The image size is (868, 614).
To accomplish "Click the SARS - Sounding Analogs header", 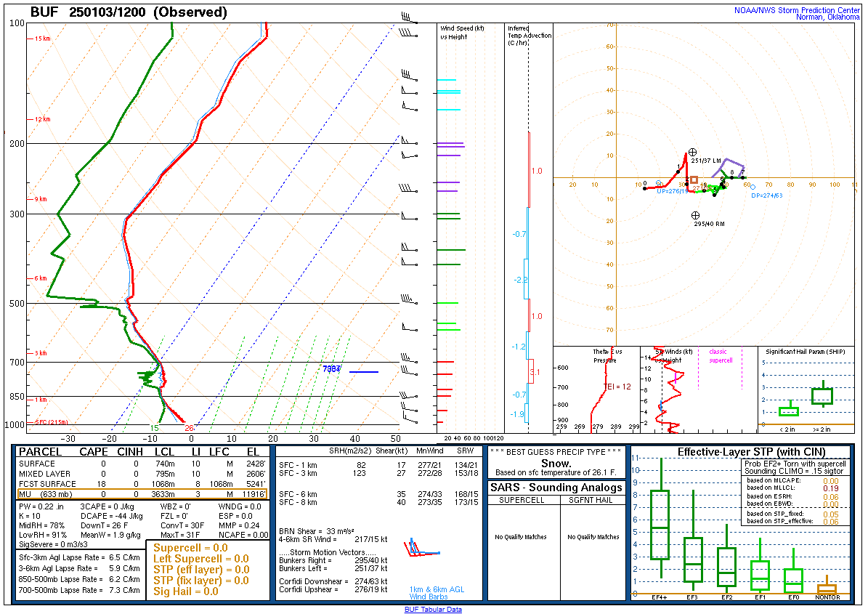I will (556, 488).
